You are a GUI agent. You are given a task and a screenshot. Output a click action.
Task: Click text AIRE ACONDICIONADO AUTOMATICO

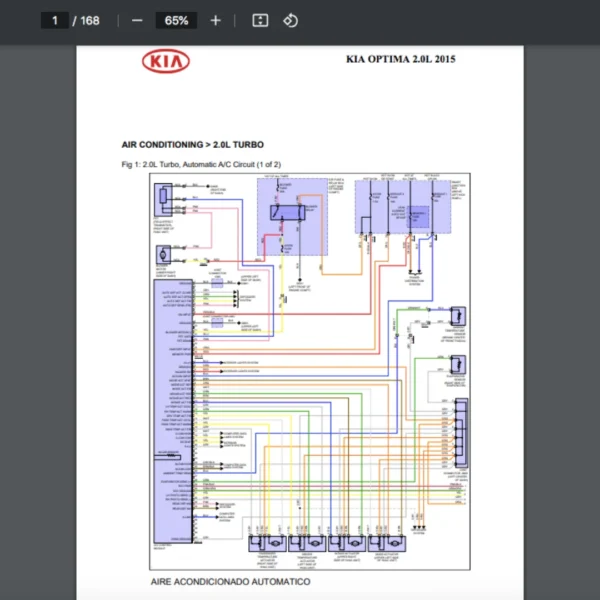point(230,582)
